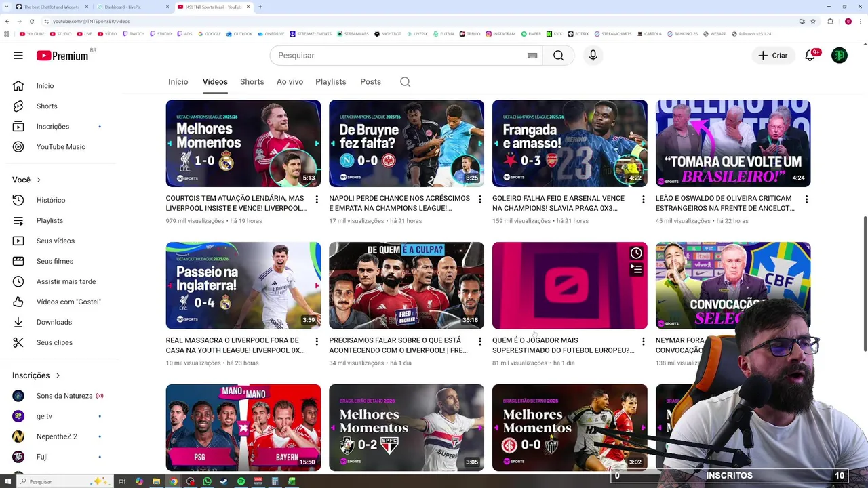
Task: Open options menu for Courtois Liverpool video
Action: 317,199
